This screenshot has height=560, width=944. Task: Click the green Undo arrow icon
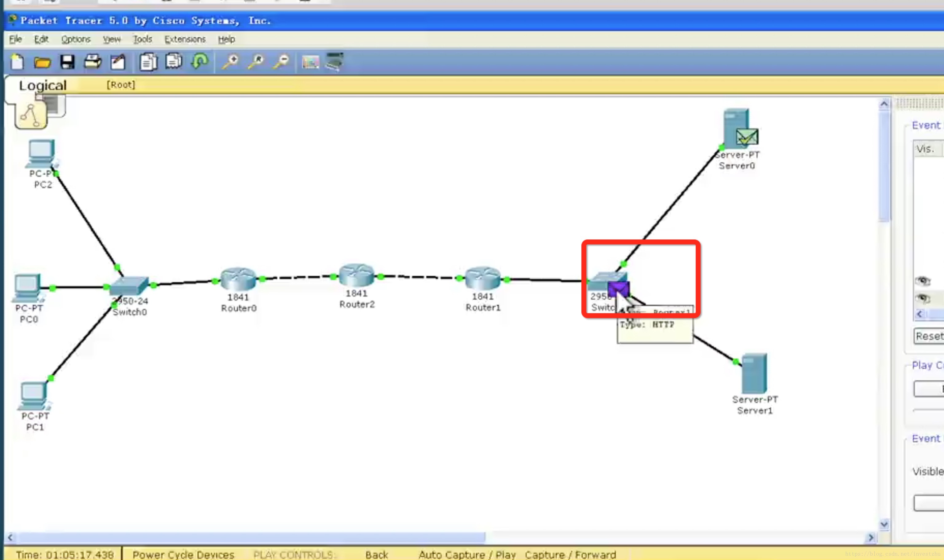200,61
